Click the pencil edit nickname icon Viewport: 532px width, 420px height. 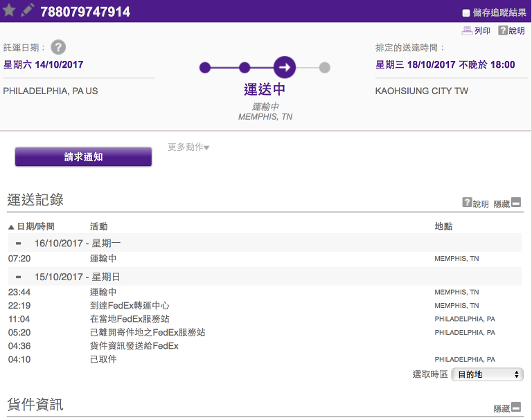(28, 10)
